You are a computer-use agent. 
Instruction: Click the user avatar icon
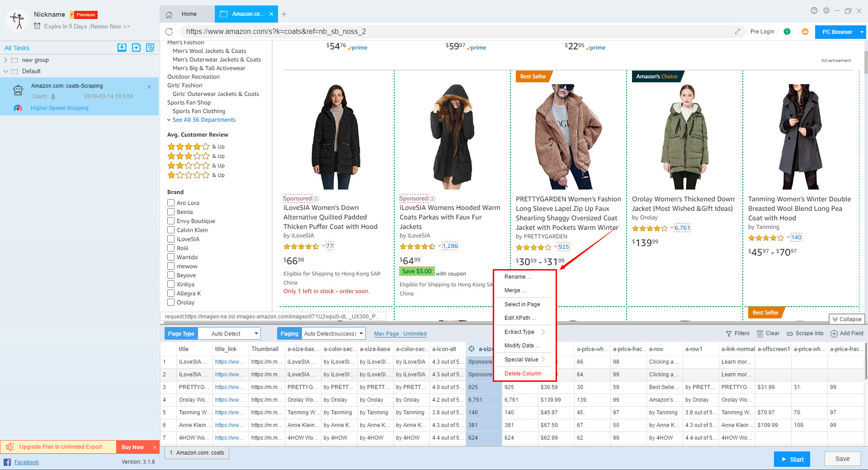click(x=18, y=20)
